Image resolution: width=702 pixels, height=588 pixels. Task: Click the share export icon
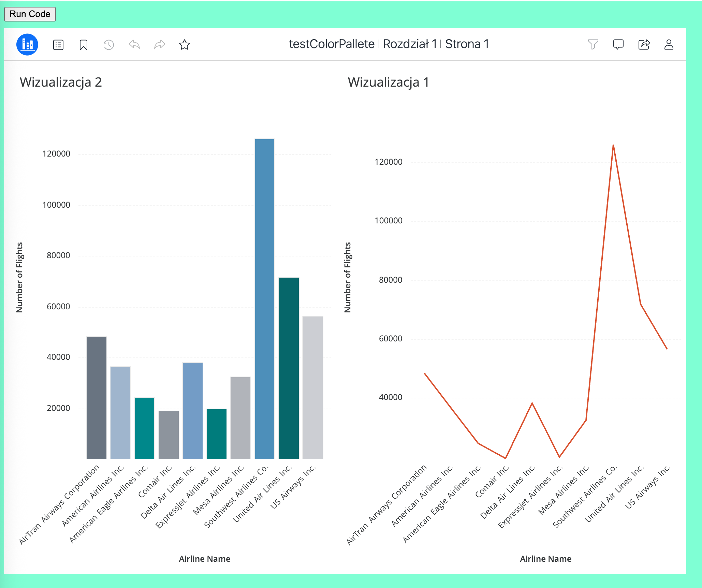tap(644, 44)
